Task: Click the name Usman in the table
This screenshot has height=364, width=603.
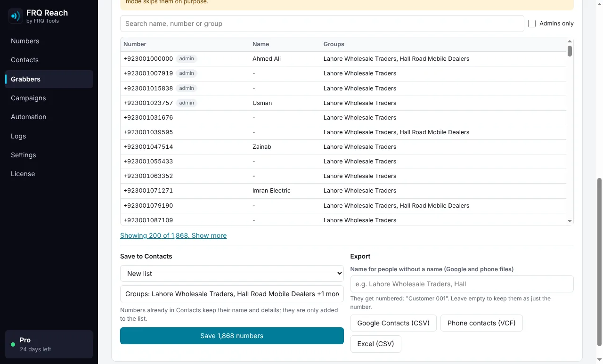Action: pos(262,103)
